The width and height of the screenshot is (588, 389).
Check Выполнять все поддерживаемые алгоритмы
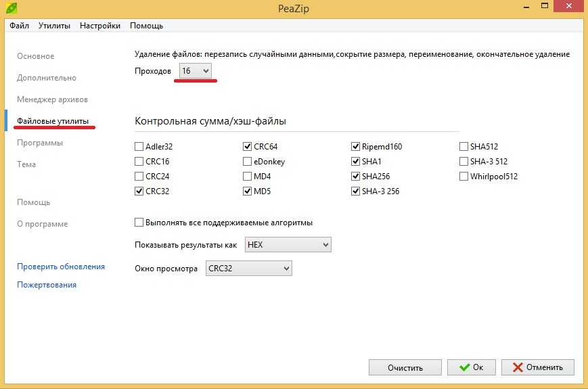pyautogui.click(x=139, y=222)
